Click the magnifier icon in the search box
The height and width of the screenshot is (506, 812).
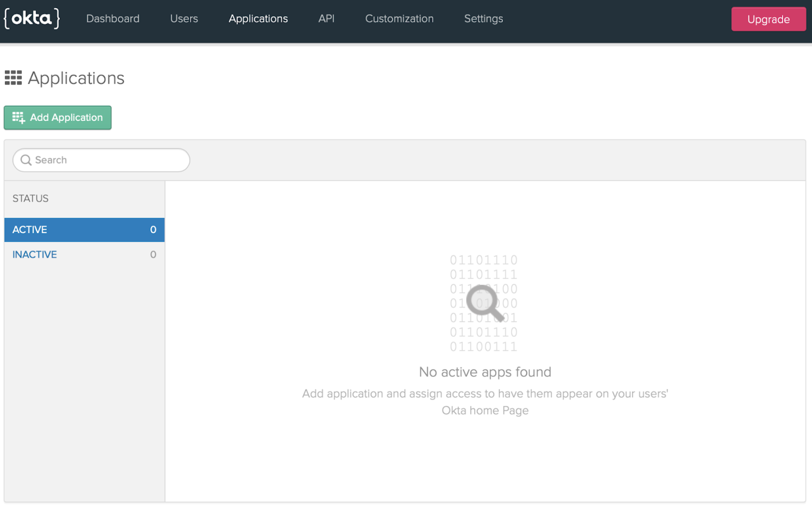pos(26,160)
